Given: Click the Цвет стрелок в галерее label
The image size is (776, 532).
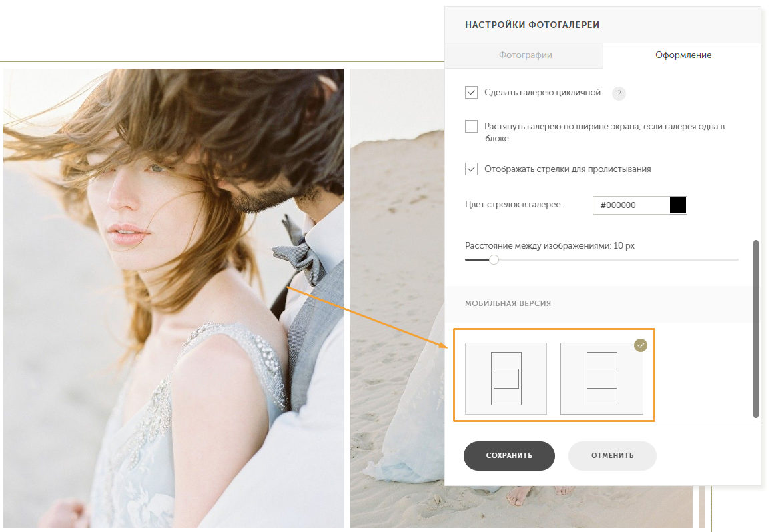Looking at the screenshot, I should 514,205.
